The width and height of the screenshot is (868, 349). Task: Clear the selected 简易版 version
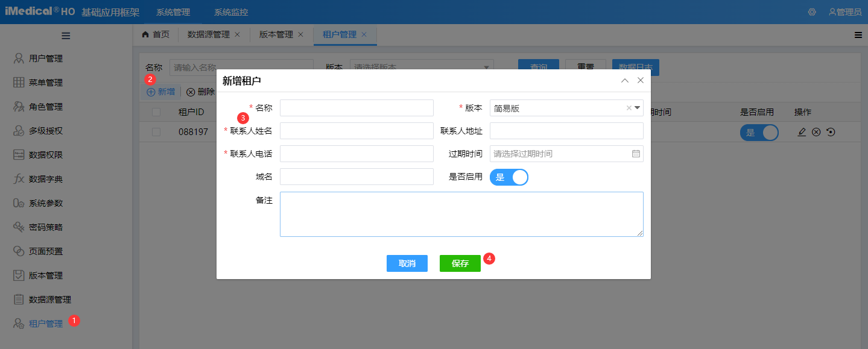click(629, 108)
